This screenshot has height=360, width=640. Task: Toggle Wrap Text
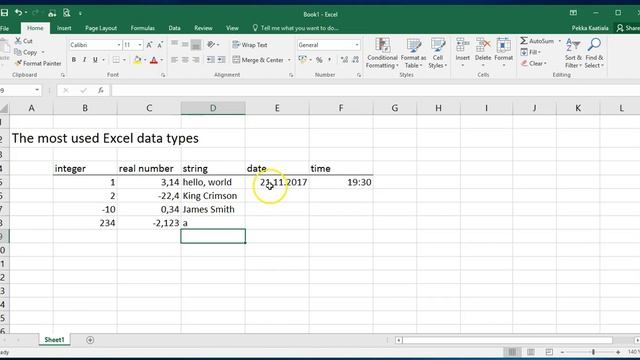[x=250, y=45]
